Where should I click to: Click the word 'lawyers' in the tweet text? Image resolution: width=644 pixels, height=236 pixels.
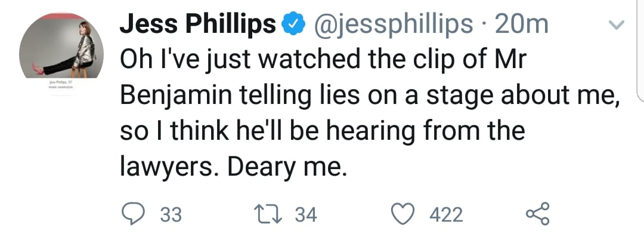171,167
